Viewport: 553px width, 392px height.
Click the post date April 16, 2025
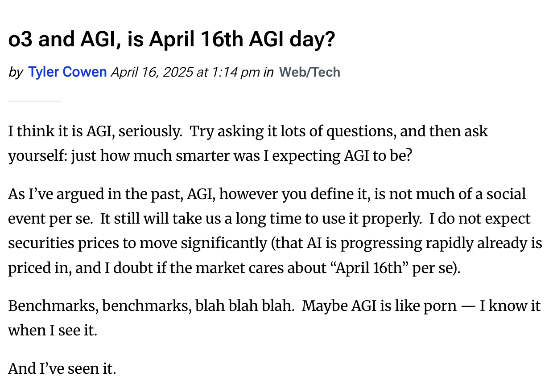tap(152, 72)
